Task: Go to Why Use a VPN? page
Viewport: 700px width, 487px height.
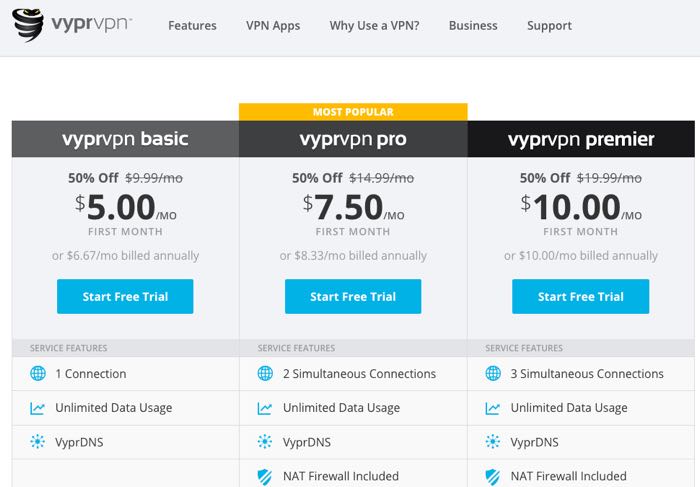Action: coord(375,25)
